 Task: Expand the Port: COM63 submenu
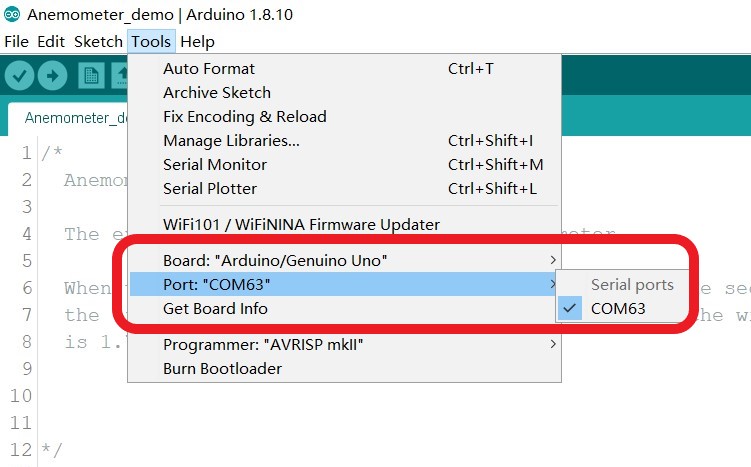click(x=344, y=285)
